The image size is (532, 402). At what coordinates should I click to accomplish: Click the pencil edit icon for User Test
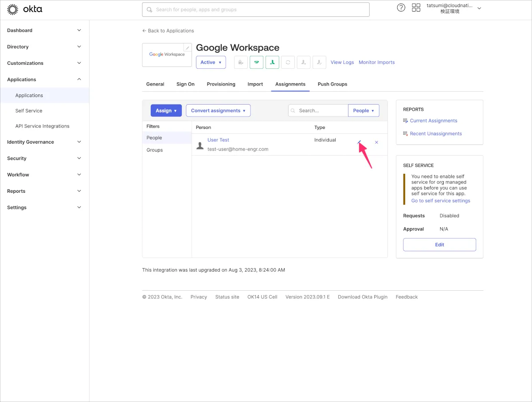pos(359,142)
